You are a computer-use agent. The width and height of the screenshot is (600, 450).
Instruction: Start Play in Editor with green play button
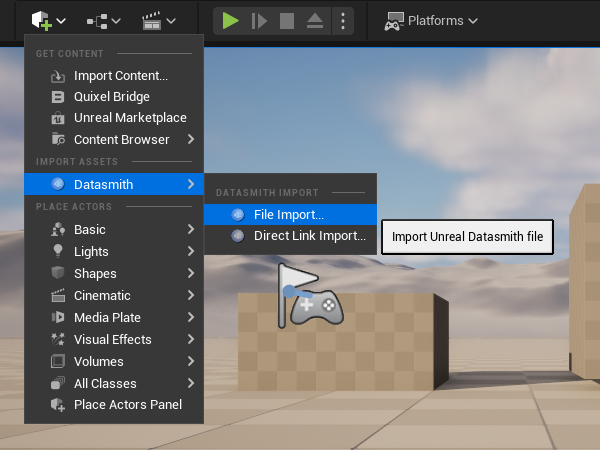(x=231, y=21)
